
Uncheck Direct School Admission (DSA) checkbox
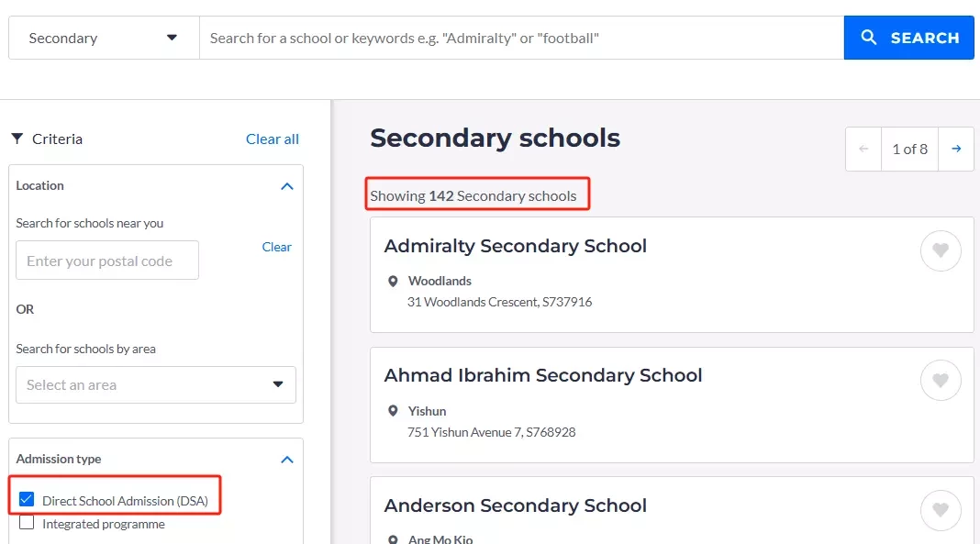[x=27, y=500]
